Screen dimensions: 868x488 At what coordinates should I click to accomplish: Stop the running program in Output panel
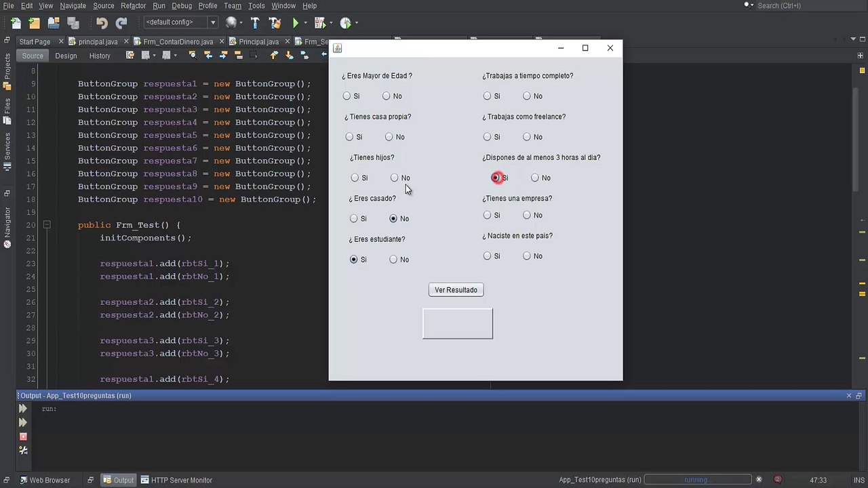22,436
